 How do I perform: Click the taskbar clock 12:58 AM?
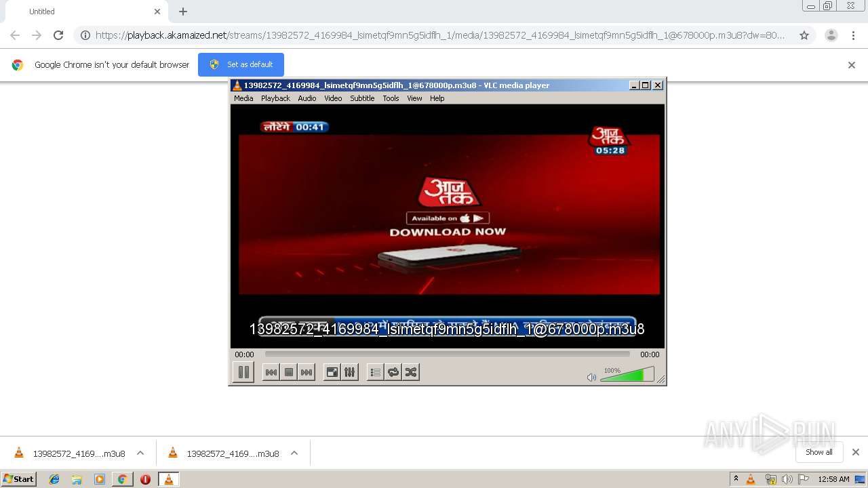click(833, 479)
